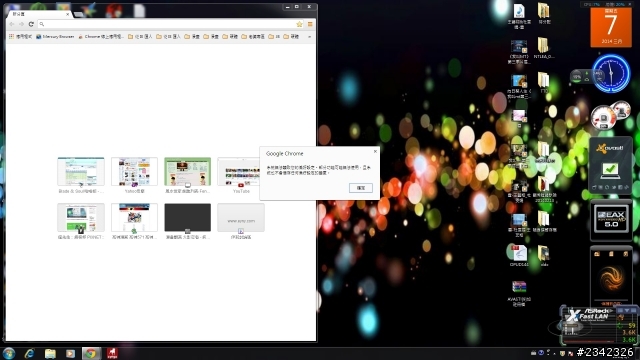Image resolution: width=640 pixels, height=360 pixels.
Task: Close the CPU usage monitor bar
Action: coord(629,4)
